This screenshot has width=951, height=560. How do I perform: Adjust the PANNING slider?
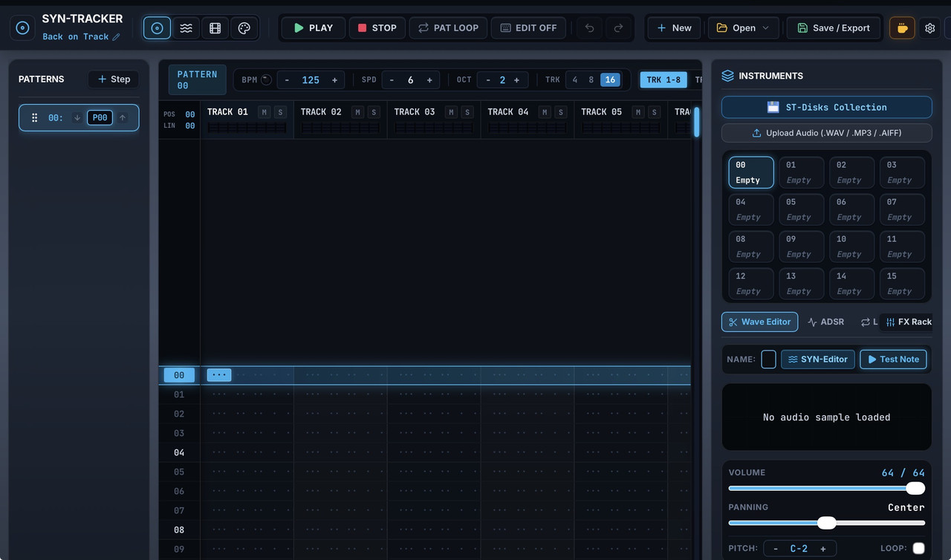(x=827, y=523)
